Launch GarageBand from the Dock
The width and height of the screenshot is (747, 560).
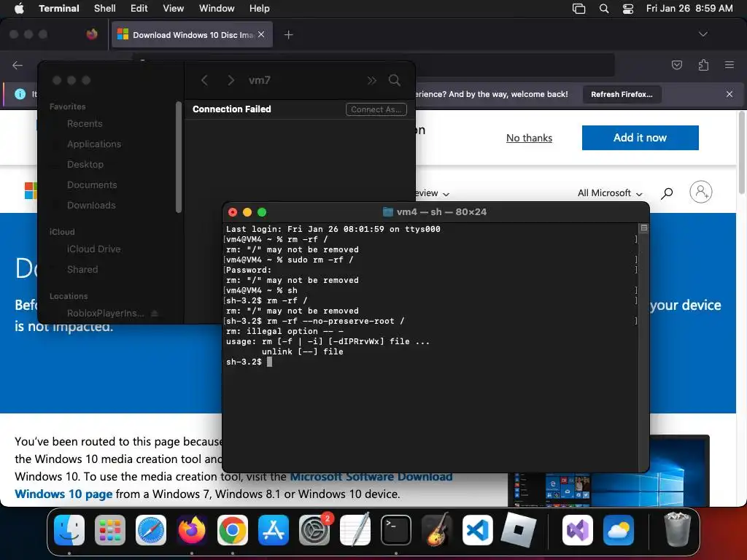pyautogui.click(x=437, y=530)
